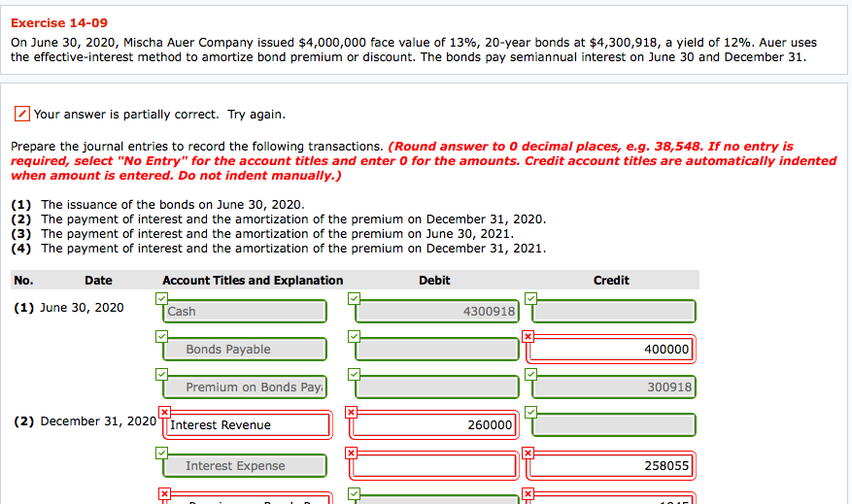Click the '(2) December 31, 2020' date label
The width and height of the screenshot is (852, 504).
click(x=85, y=421)
